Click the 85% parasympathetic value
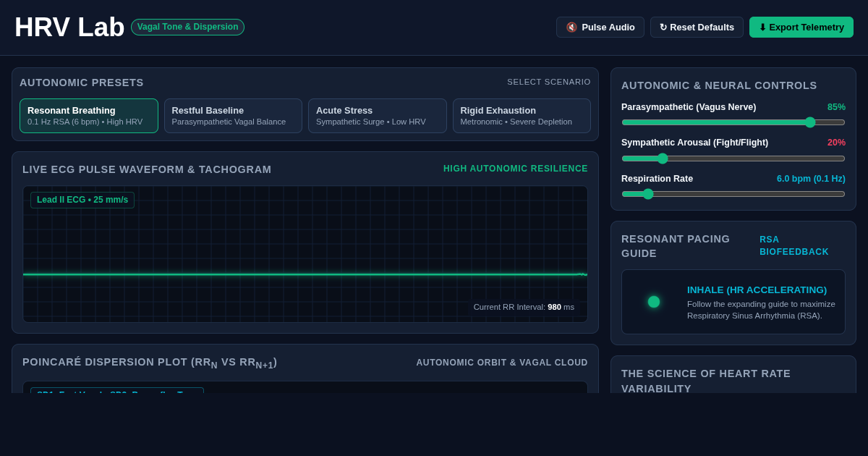 pyautogui.click(x=836, y=107)
